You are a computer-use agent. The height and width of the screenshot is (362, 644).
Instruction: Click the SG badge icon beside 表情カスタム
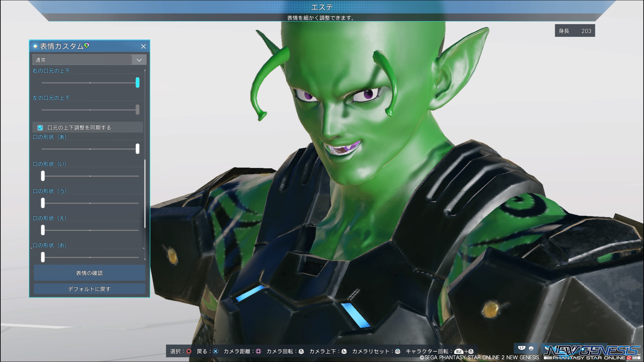(87, 45)
